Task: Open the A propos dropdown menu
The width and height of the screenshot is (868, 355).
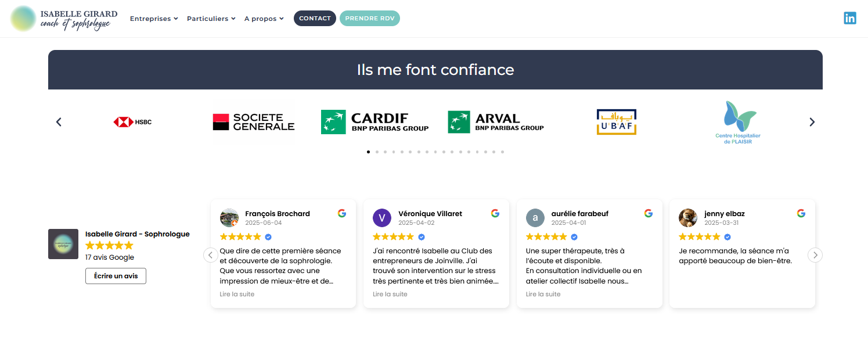Action: (264, 19)
